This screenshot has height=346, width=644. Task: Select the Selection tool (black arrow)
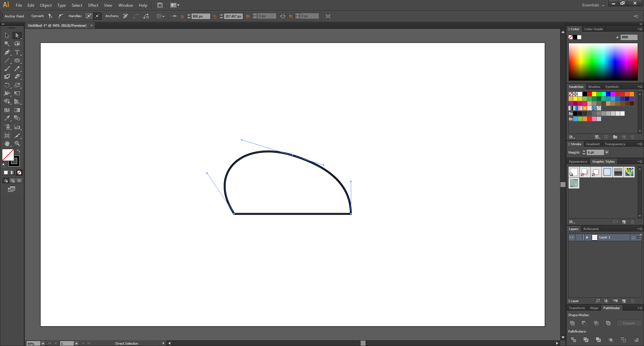click(7, 36)
